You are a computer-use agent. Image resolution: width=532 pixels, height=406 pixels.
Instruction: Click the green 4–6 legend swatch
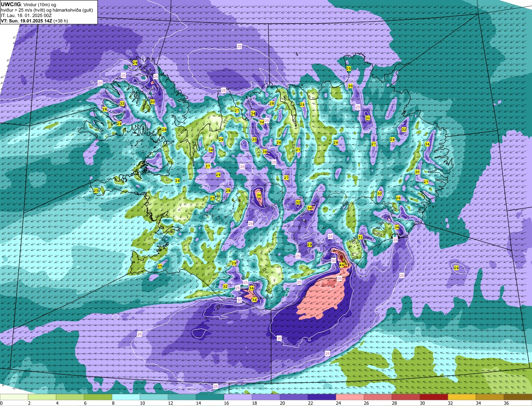pos(70,397)
